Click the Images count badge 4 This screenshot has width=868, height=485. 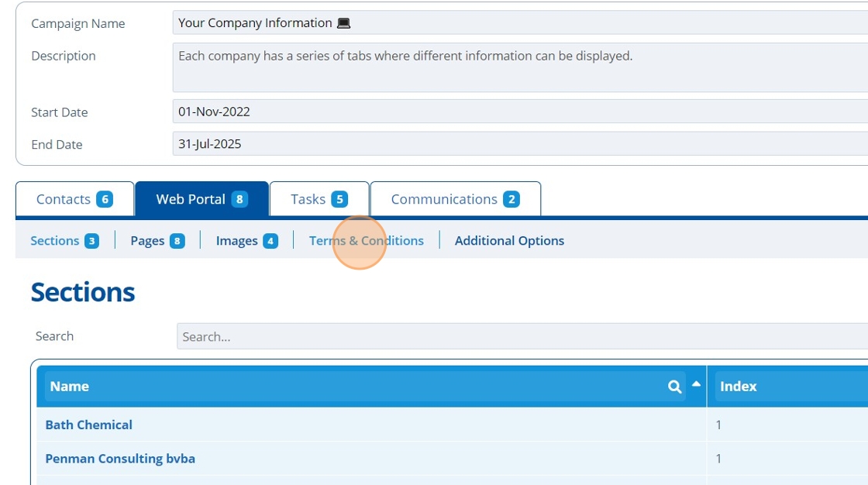[x=270, y=241]
